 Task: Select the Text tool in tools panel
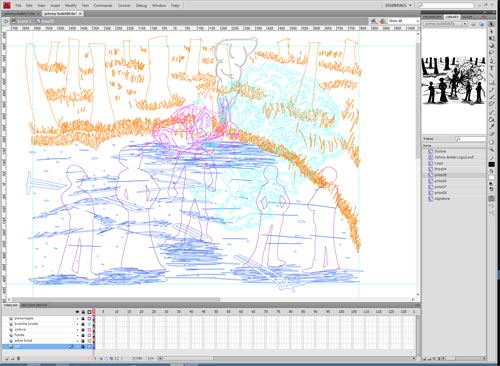[x=492, y=68]
